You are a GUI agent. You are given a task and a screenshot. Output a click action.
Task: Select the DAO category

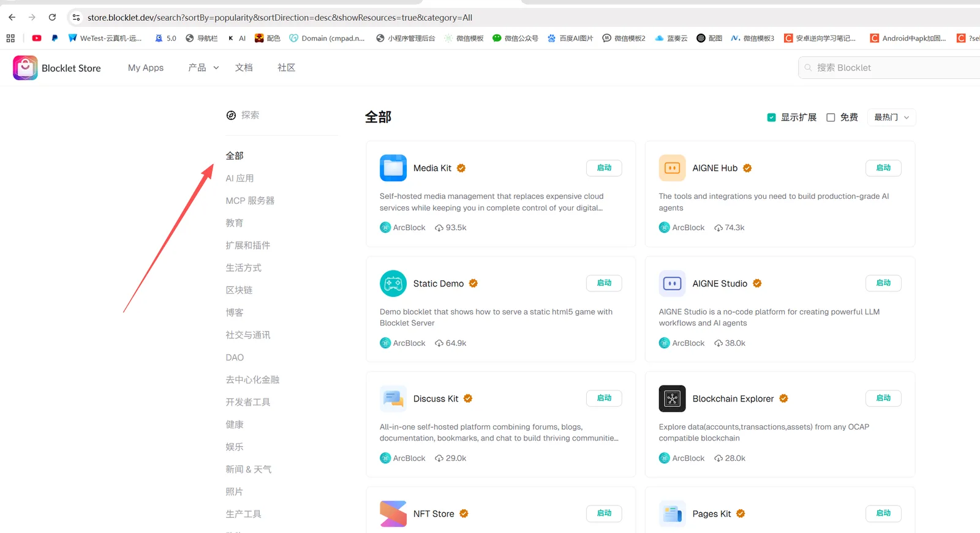pyautogui.click(x=235, y=357)
